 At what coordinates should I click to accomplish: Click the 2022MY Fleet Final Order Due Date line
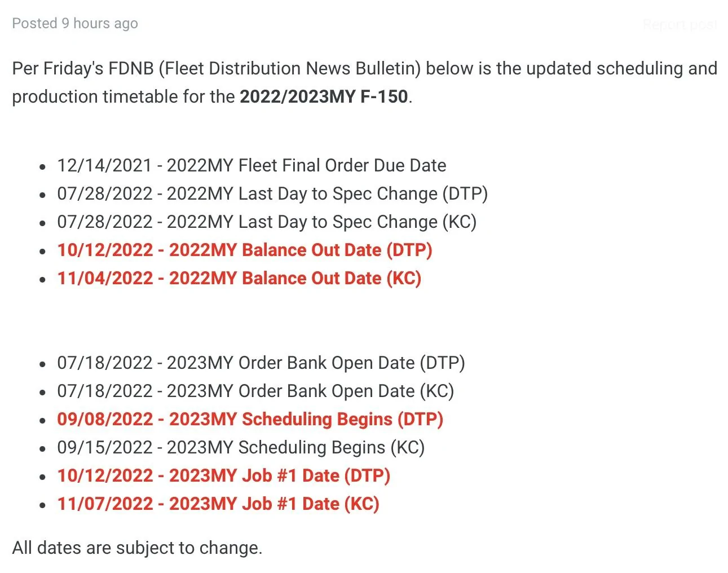[252, 165]
